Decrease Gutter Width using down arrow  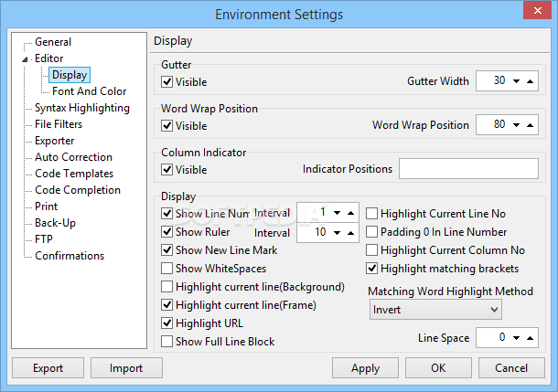[x=516, y=81]
